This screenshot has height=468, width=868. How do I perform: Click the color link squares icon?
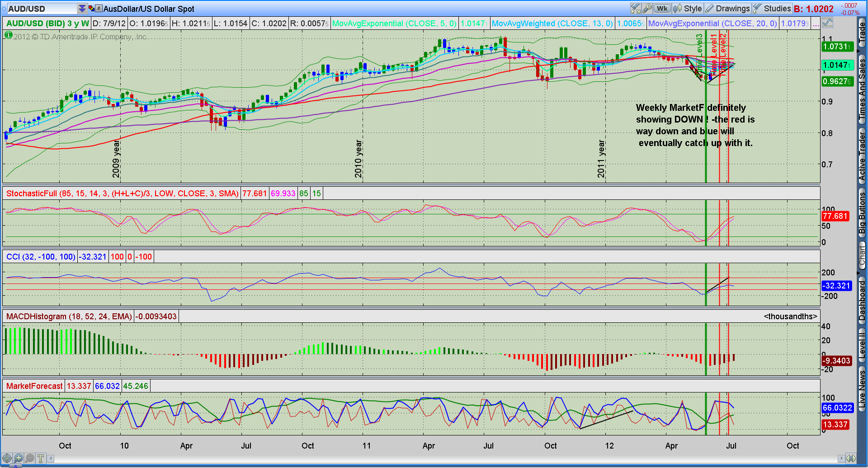pos(91,9)
